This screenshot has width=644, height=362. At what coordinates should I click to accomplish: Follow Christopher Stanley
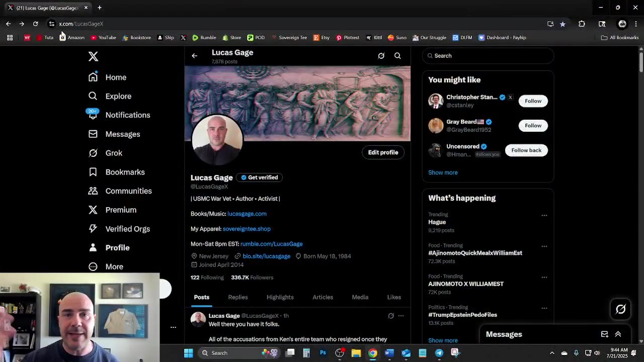(x=533, y=101)
